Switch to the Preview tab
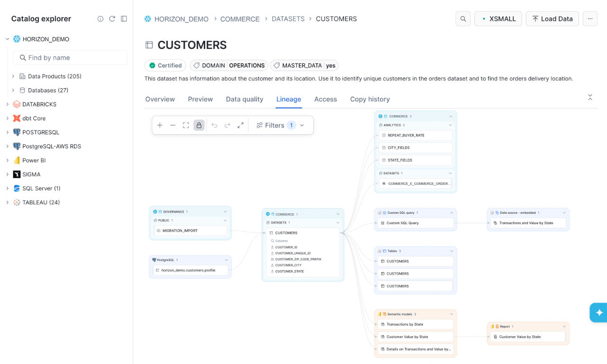This screenshot has height=364, width=607. point(200,99)
